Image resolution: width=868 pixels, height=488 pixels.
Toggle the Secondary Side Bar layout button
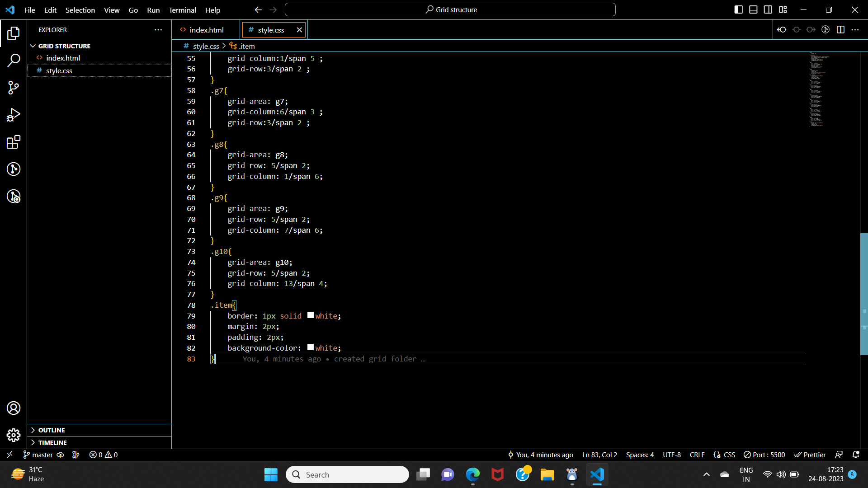[x=768, y=9]
